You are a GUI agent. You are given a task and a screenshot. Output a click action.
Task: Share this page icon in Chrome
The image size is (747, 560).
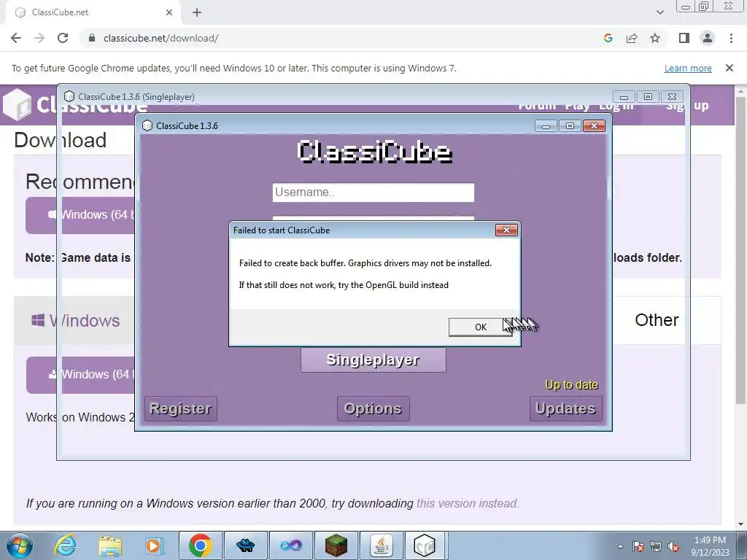[632, 38]
